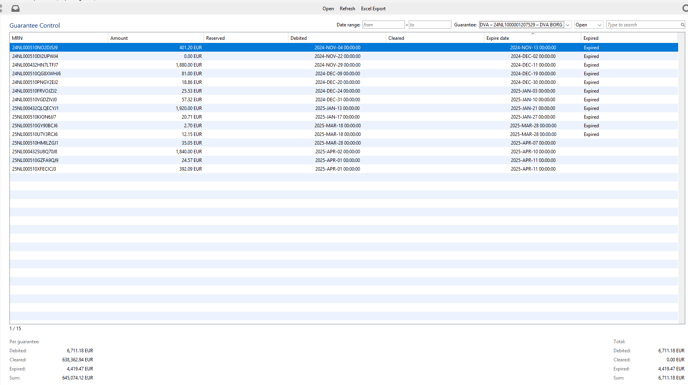The image size is (688, 385).
Task: Click the table's vertical scrollbar
Action: [x=681, y=178]
